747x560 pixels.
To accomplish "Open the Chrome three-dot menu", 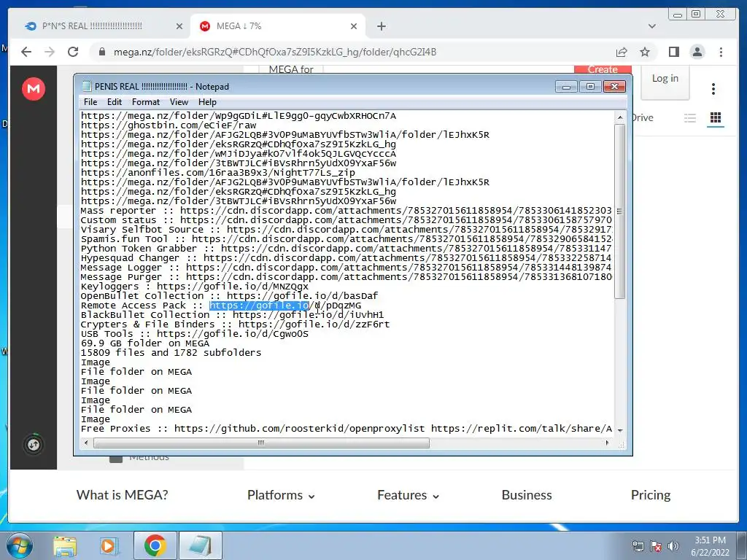I will tap(721, 52).
